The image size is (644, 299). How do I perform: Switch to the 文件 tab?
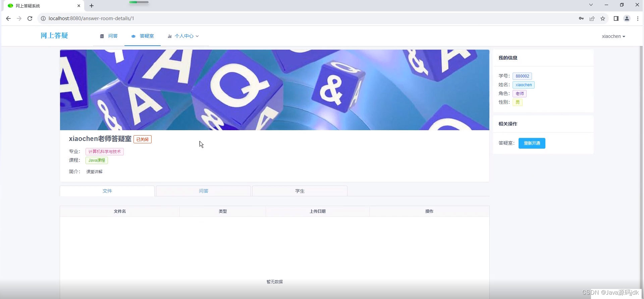click(107, 191)
